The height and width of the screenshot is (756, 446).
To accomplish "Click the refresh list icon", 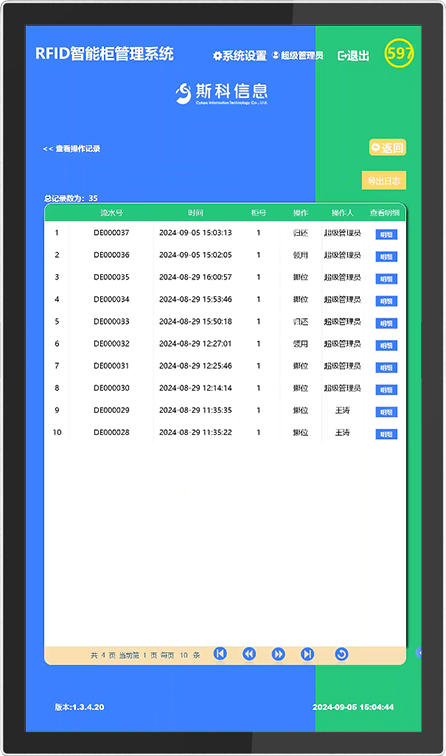I will point(341,654).
